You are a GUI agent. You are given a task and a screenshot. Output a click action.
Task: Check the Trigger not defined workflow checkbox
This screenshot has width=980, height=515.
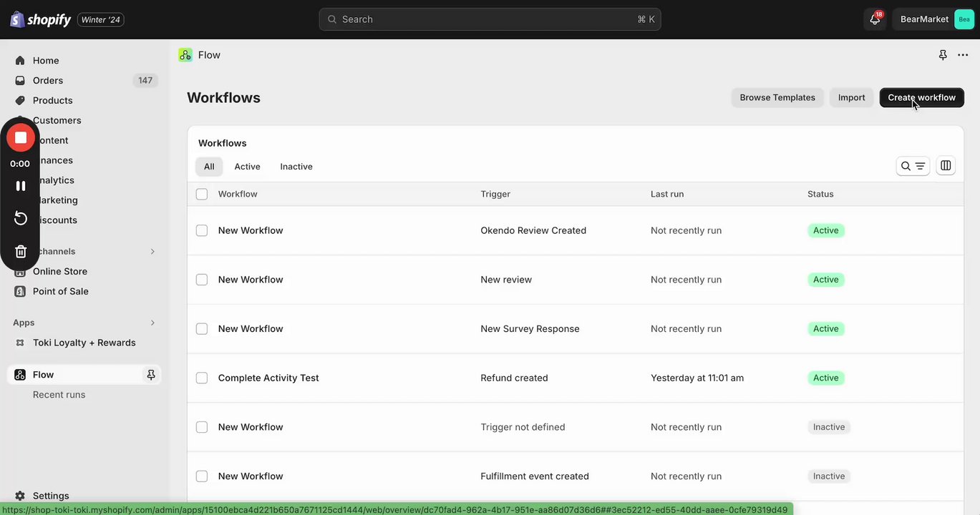[202, 427]
